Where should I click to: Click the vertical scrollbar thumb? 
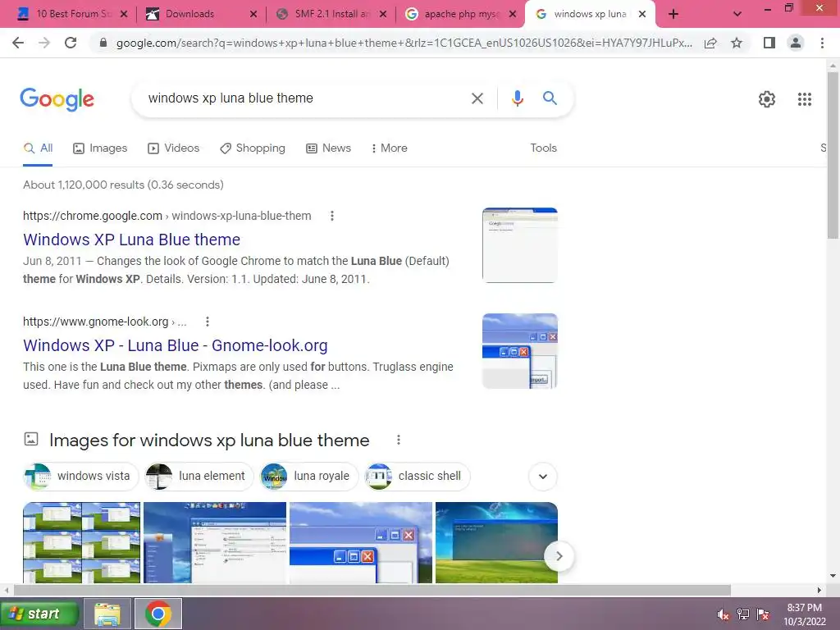[833, 155]
